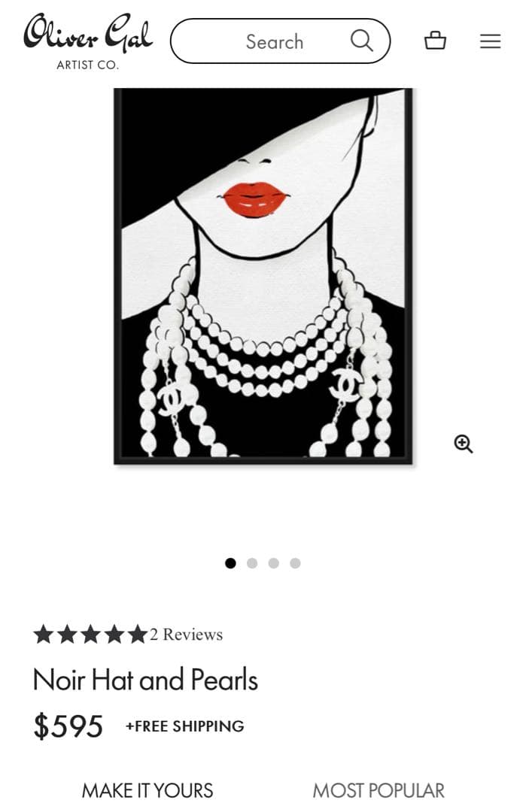This screenshot has height=812, width=526.
Task: Click the first rating star
Action: pos(44,634)
